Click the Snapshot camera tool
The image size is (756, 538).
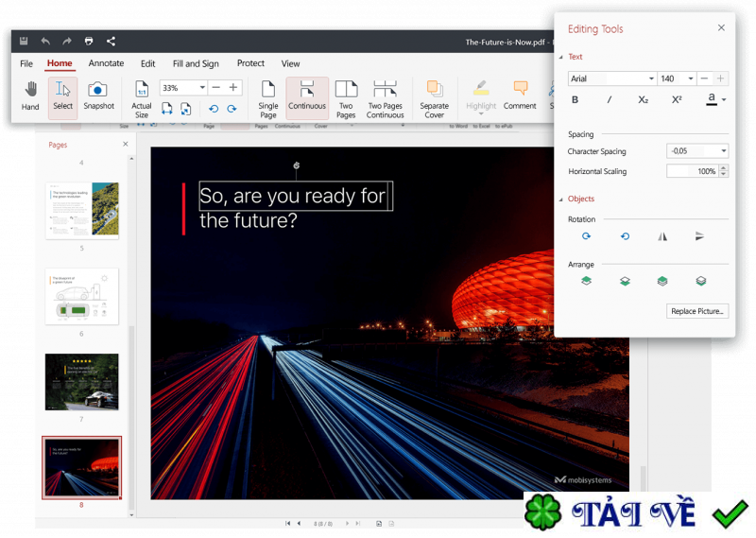pyautogui.click(x=98, y=95)
